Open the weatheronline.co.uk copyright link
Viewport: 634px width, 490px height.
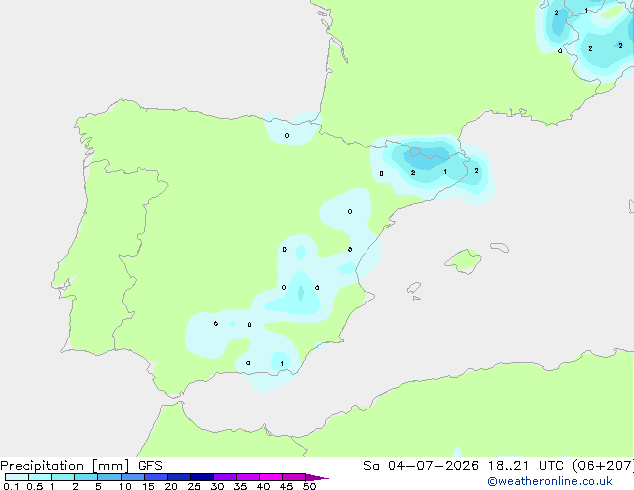[x=550, y=481]
